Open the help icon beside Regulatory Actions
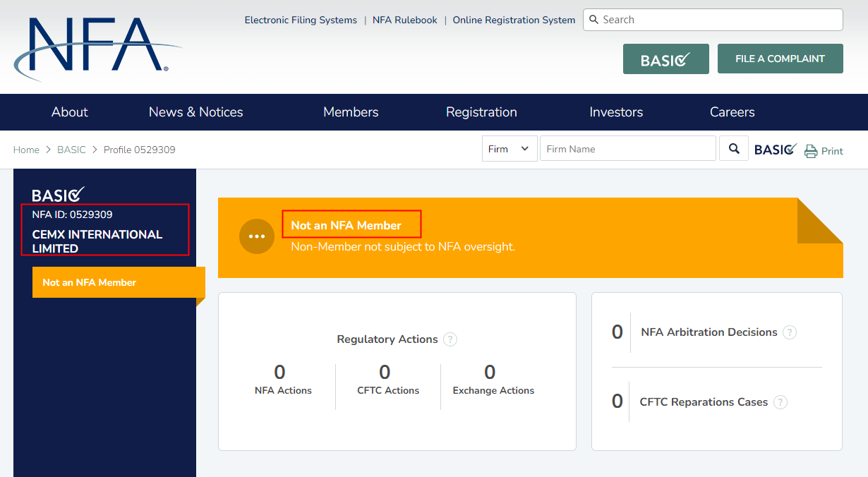The height and width of the screenshot is (477, 868). point(450,339)
